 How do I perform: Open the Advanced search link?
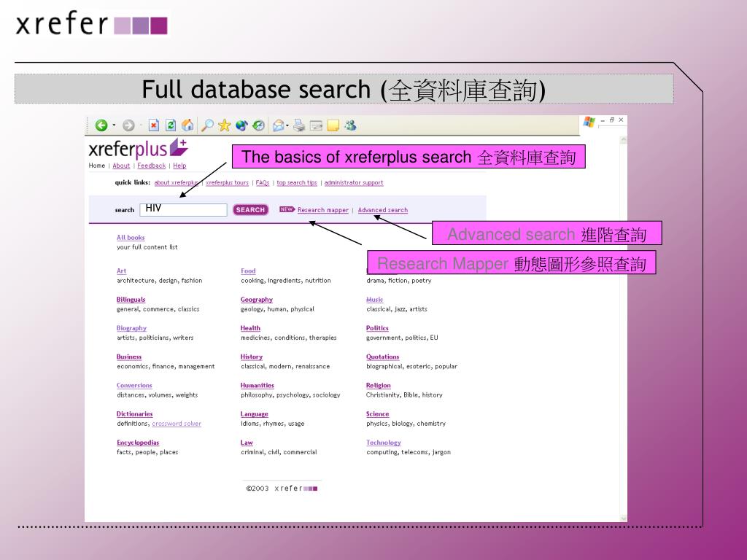point(382,210)
